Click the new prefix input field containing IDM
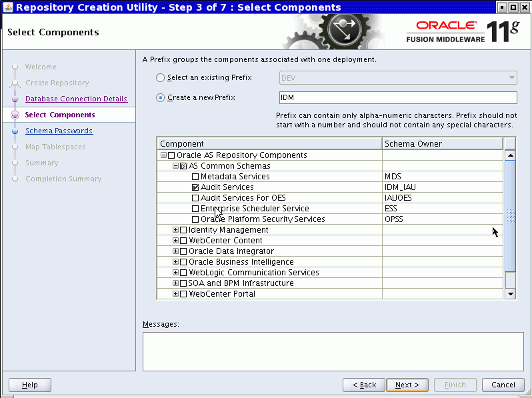Viewport: 532px width, 398px height. pos(398,98)
